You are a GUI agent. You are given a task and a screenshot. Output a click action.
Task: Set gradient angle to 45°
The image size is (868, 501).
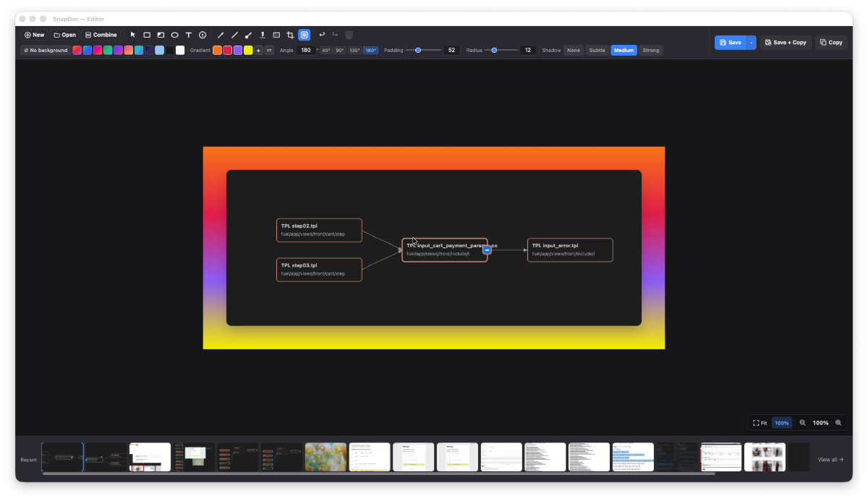(x=326, y=50)
